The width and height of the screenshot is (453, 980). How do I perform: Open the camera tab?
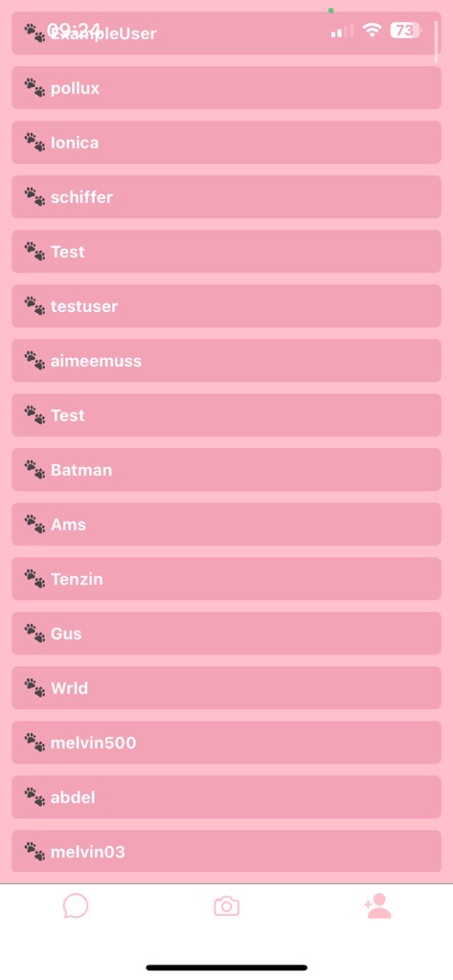coord(226,905)
